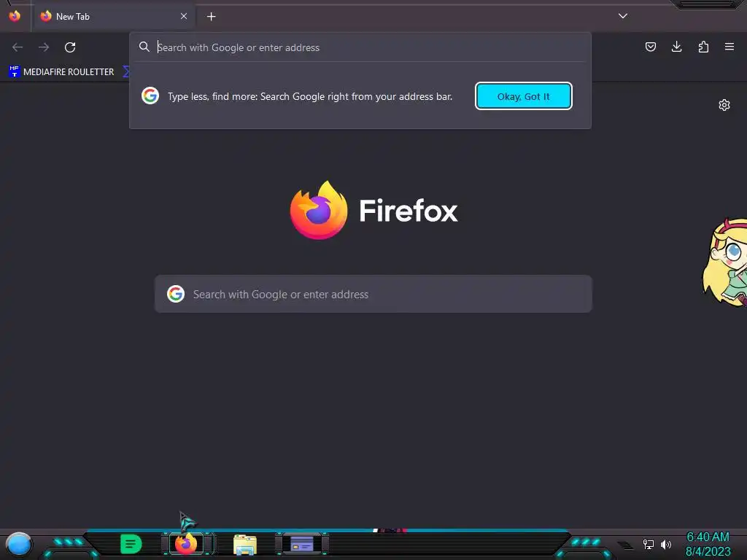Screen dimensions: 747x560
Task: Click the Okay, Got It button
Action: click(524, 96)
